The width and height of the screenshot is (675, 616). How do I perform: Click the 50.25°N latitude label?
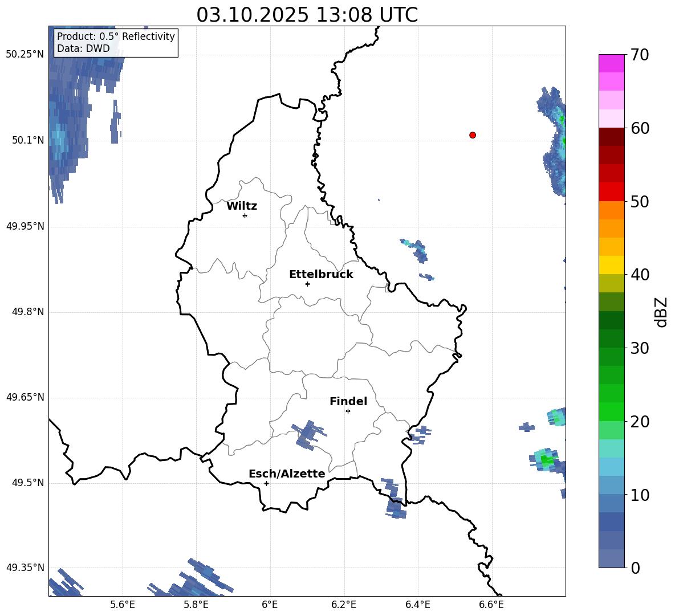25,55
